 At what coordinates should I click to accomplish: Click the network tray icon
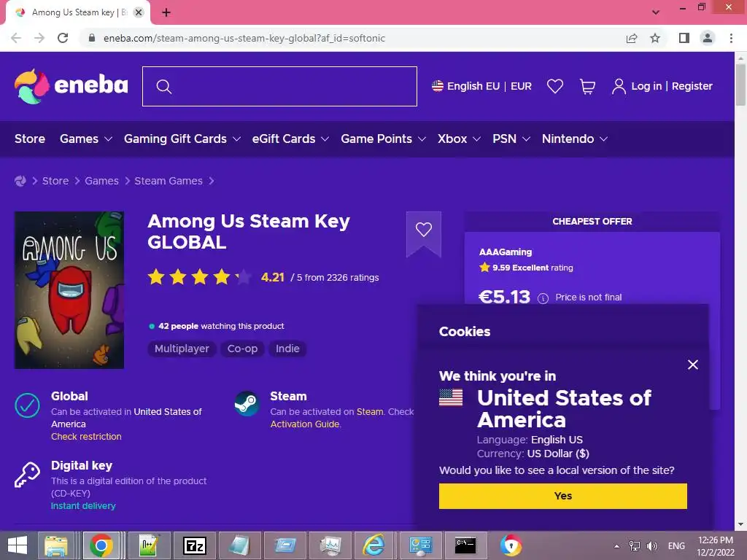coord(634,545)
